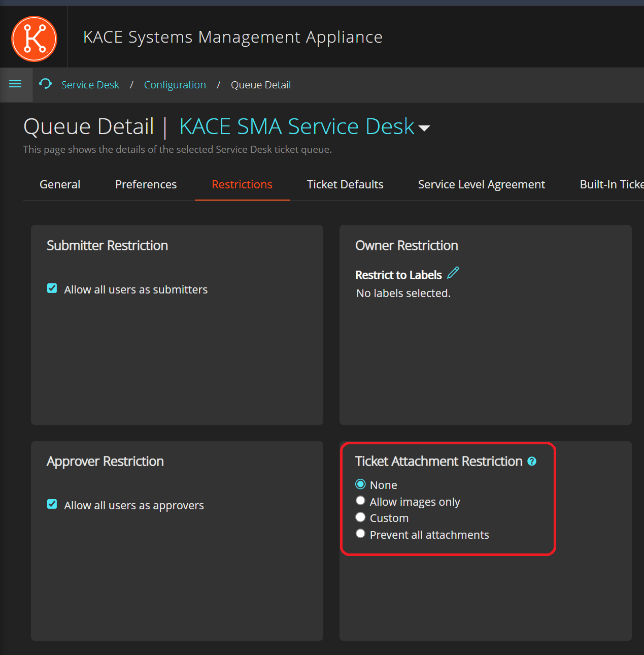Select Prevent all attachments radio button
Screen dimensions: 644x655
pos(360,534)
